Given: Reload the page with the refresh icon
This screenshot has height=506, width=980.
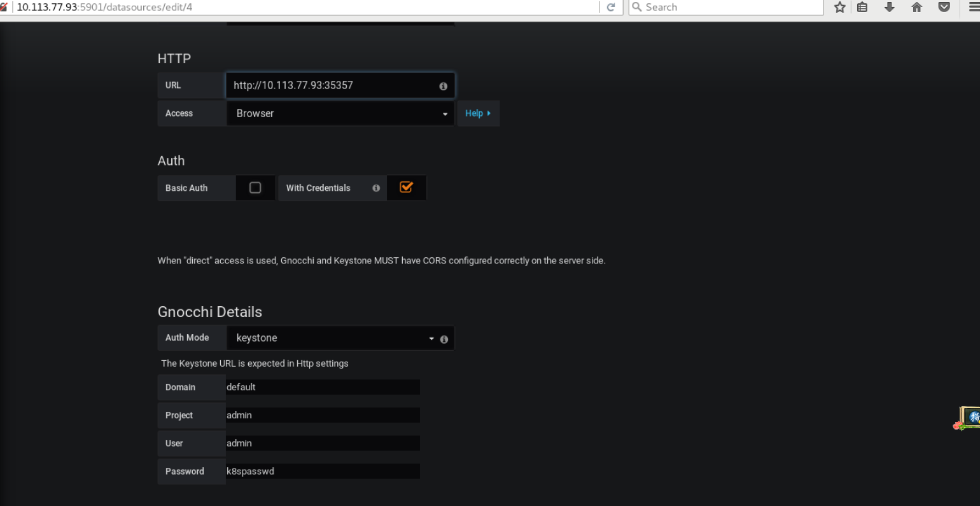Looking at the screenshot, I should [611, 7].
